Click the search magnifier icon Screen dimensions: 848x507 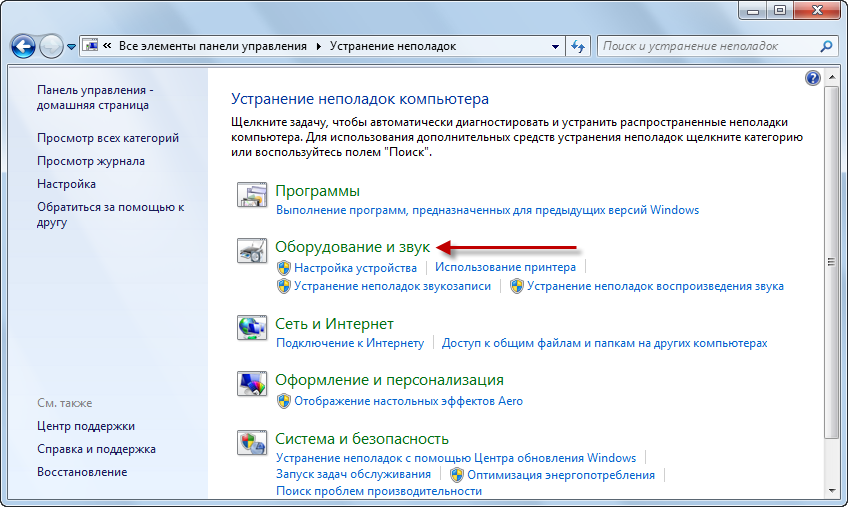coord(826,46)
